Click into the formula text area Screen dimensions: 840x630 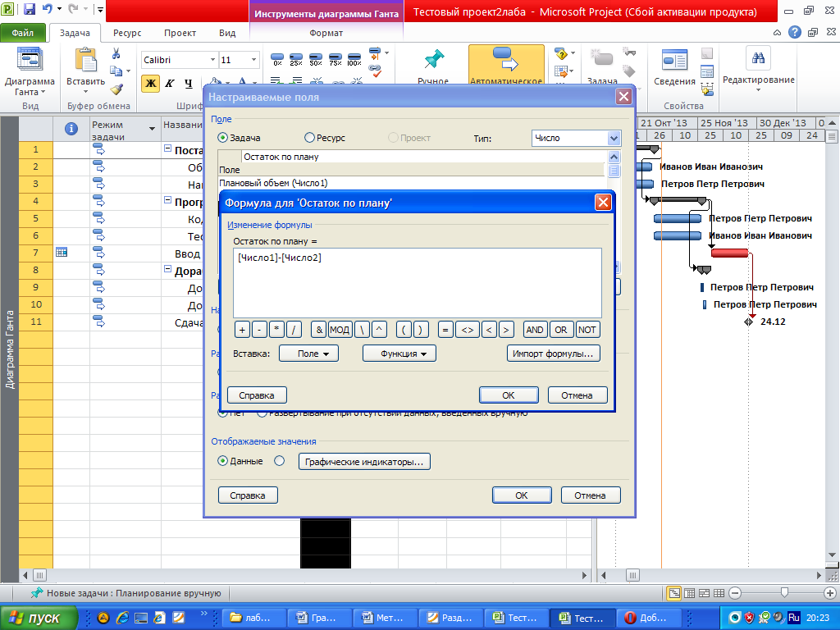(x=418, y=283)
